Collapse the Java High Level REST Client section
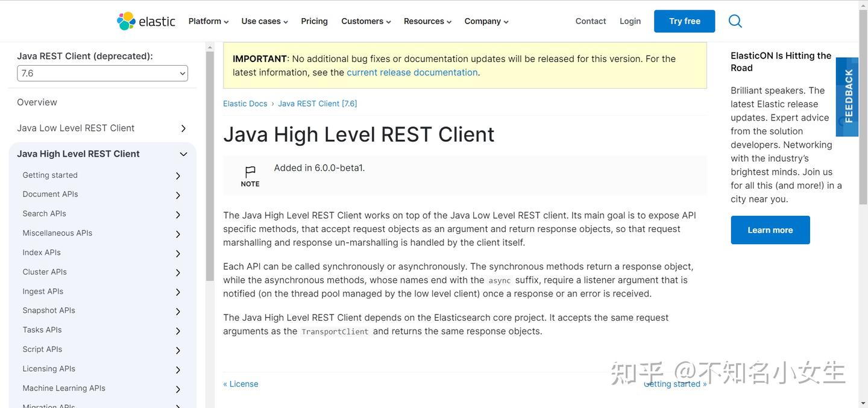This screenshot has width=868, height=408. pos(183,154)
